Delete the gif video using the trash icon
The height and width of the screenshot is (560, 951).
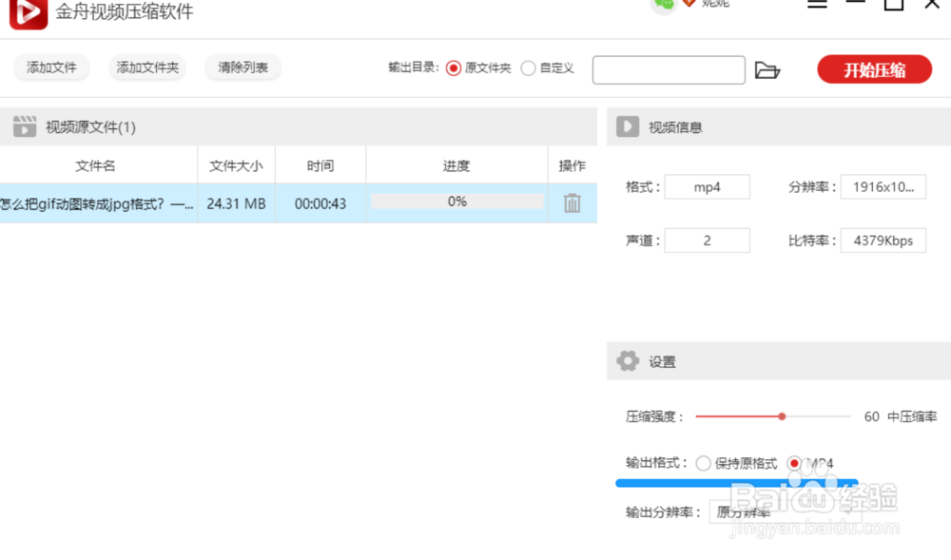[x=572, y=203]
